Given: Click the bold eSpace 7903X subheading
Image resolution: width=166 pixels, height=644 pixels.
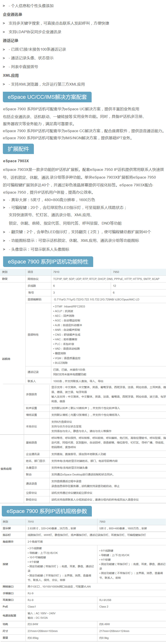Looking at the screenshot, I should tap(16, 161).
